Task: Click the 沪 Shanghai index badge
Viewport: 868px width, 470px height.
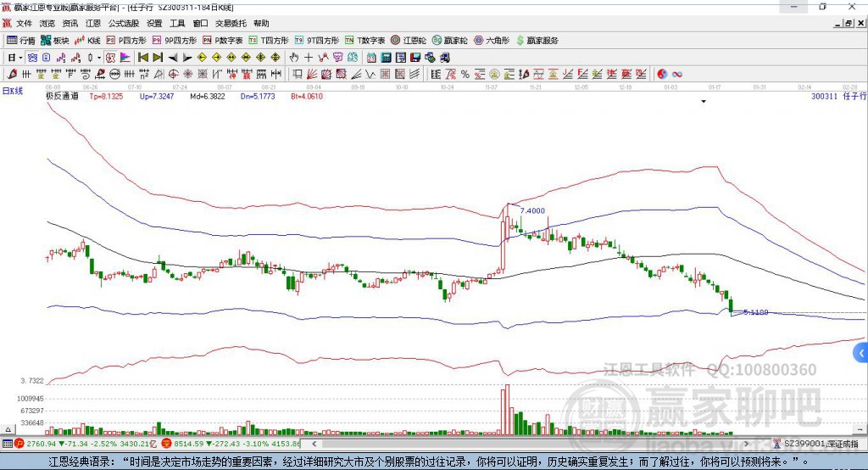Action: [x=19, y=444]
